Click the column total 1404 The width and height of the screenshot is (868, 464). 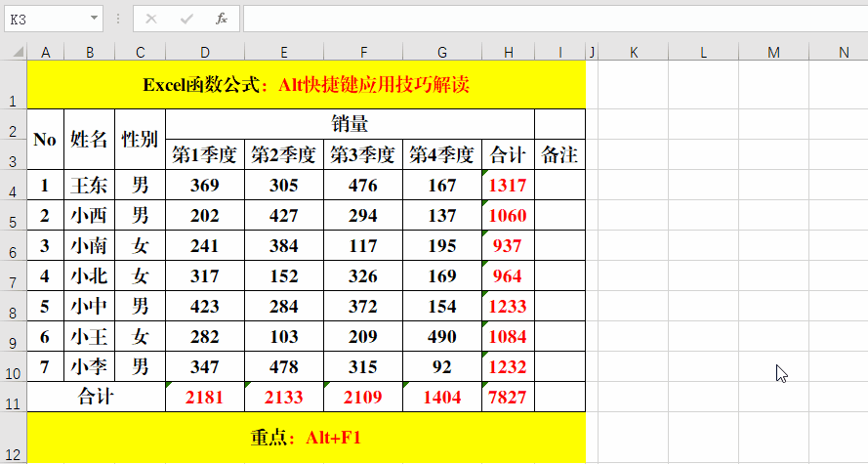click(x=442, y=397)
